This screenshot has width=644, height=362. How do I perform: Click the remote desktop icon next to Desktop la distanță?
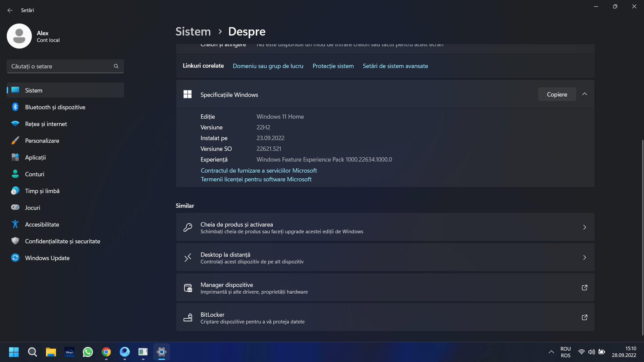point(188,257)
